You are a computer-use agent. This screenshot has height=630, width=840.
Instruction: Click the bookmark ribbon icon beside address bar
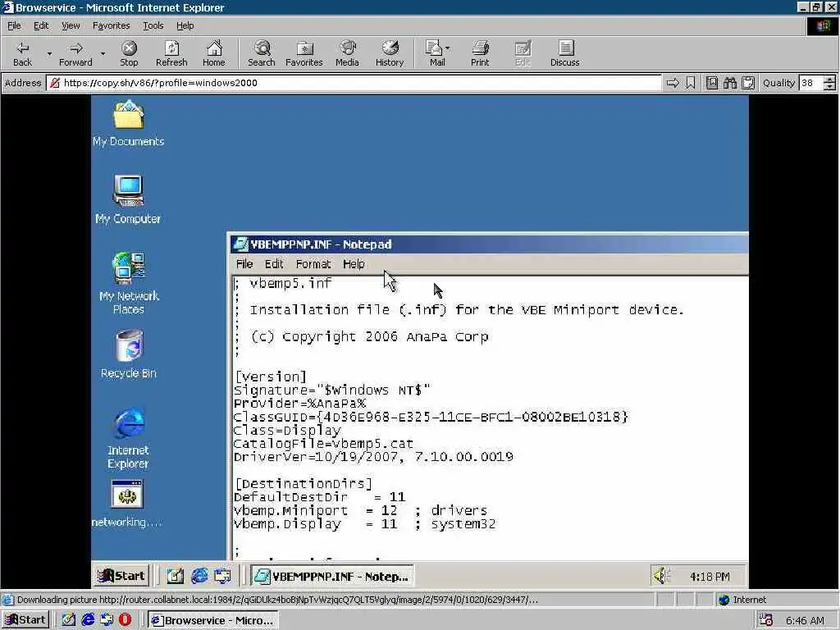point(691,83)
